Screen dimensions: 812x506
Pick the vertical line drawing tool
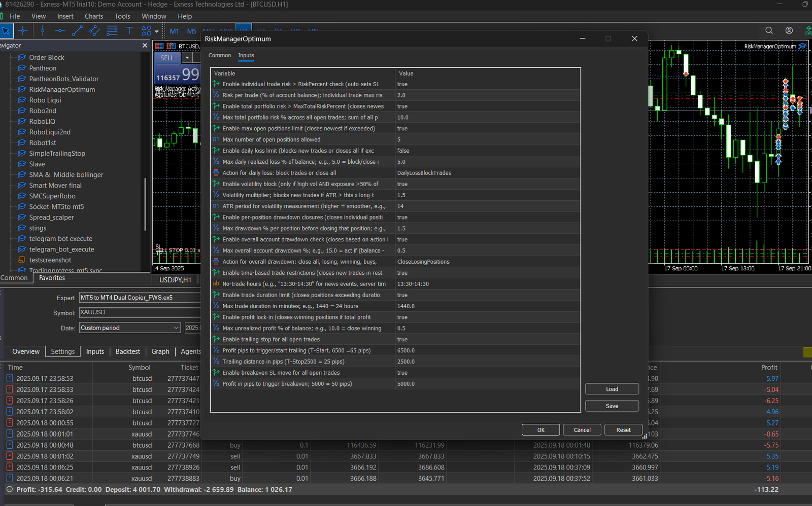tap(43, 31)
